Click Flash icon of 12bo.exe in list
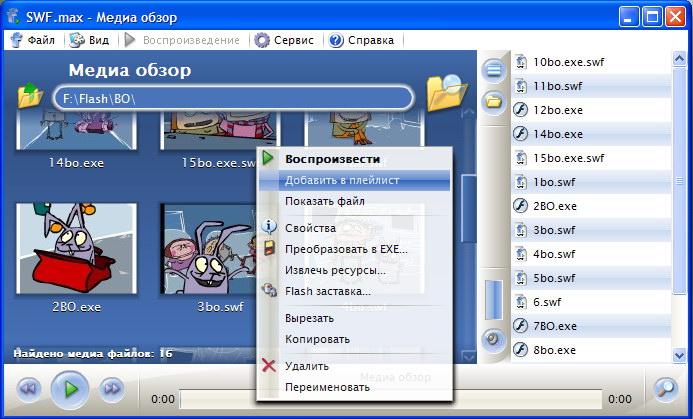693x419 pixels. pos(521,110)
